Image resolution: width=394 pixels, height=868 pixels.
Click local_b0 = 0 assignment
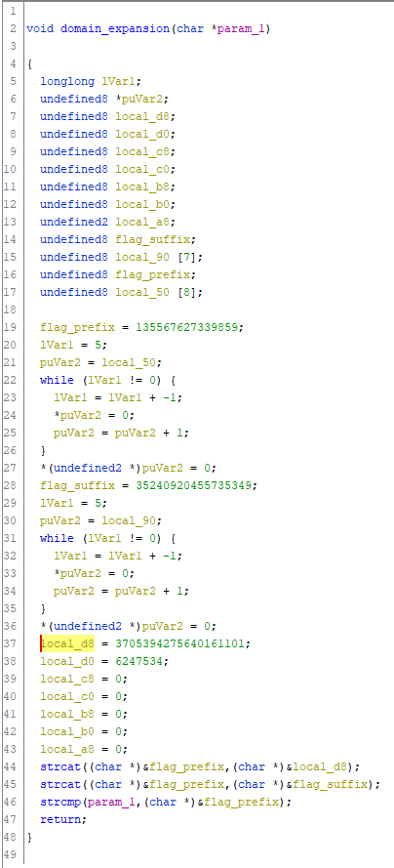pyautogui.click(x=84, y=732)
